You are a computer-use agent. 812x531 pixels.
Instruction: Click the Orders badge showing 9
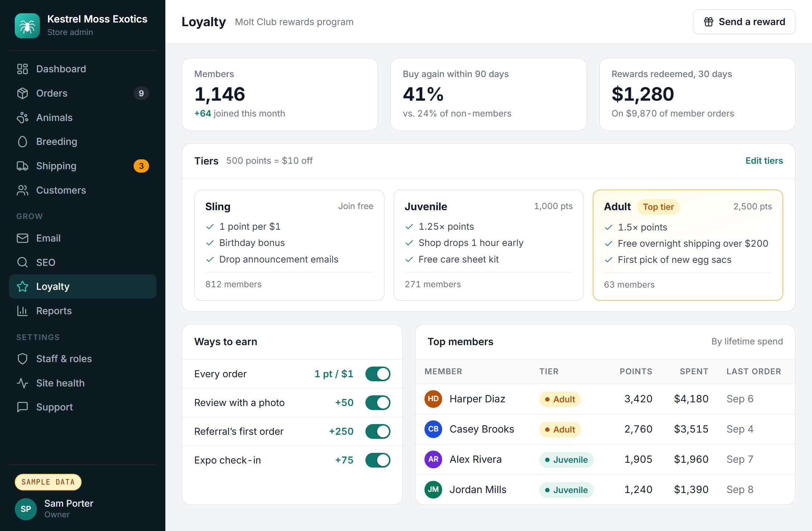point(141,93)
